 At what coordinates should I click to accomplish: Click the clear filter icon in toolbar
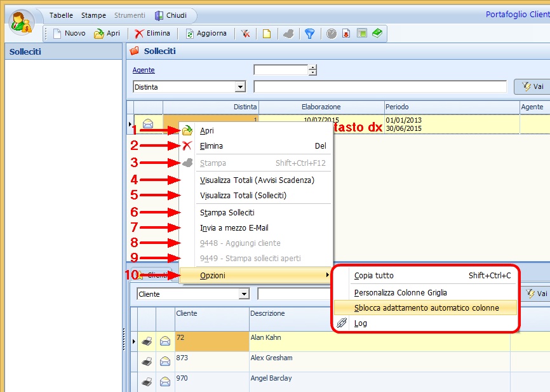coord(245,34)
